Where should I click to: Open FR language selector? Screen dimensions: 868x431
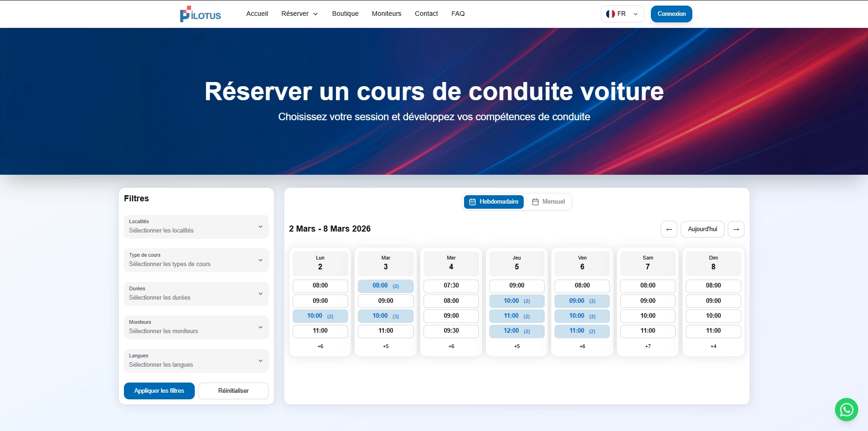[622, 14]
